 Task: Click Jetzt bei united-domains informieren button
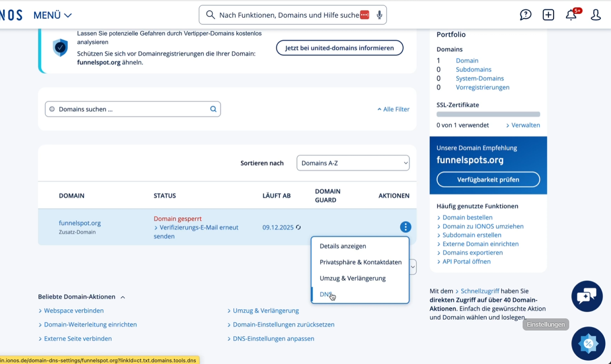[x=339, y=48]
